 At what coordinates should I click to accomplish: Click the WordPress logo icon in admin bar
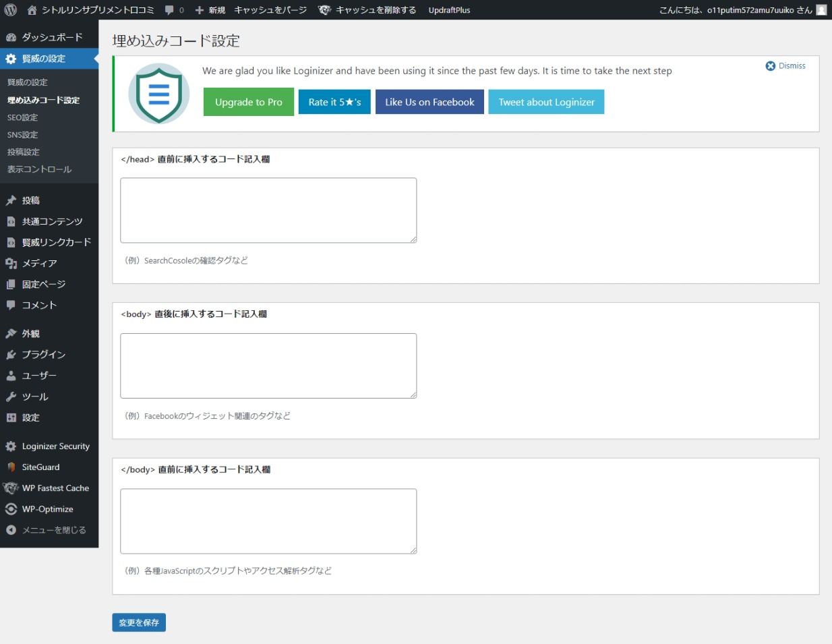(x=10, y=10)
